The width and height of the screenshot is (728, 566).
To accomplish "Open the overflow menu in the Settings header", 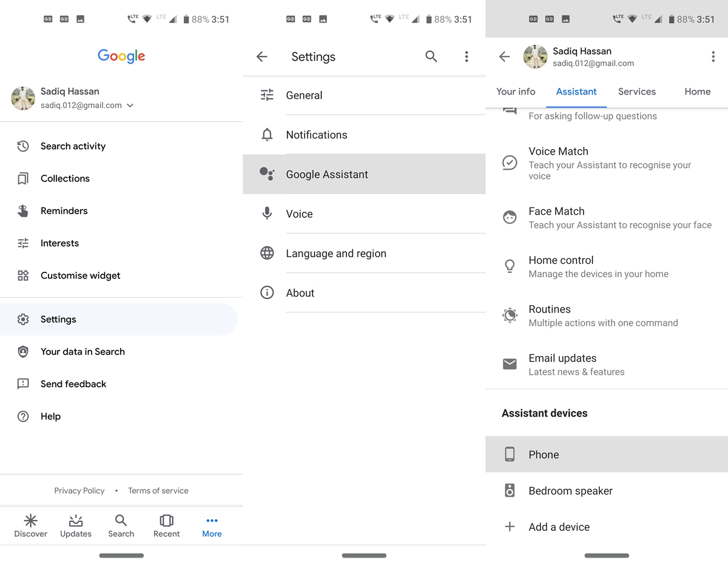I will tap(467, 56).
